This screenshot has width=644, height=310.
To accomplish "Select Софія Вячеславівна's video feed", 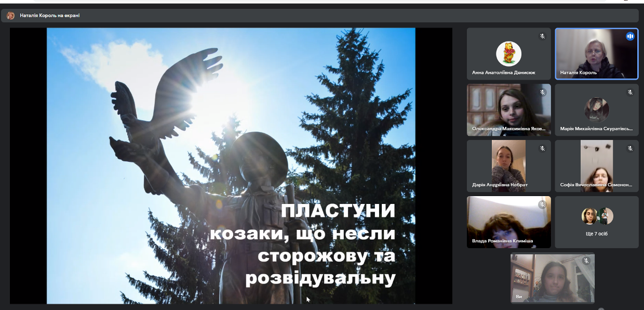I will point(597,166).
